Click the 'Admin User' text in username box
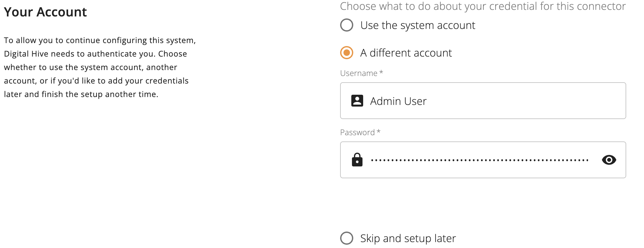 point(398,101)
